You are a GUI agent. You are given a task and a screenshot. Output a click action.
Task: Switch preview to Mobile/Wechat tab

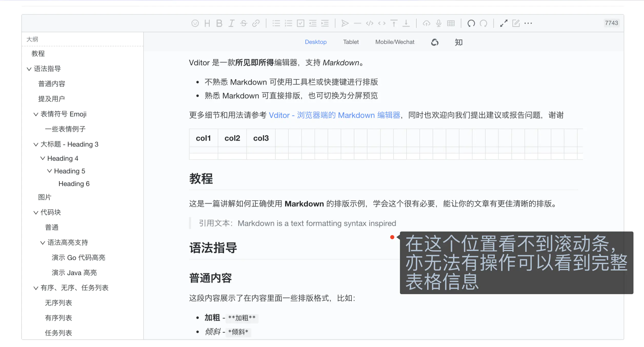(395, 42)
